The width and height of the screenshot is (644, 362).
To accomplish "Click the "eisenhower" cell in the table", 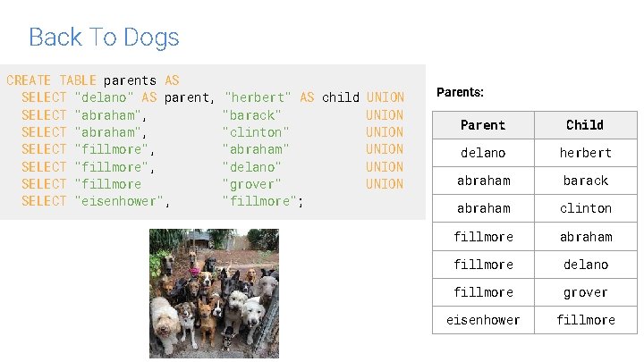I will click(x=483, y=320).
